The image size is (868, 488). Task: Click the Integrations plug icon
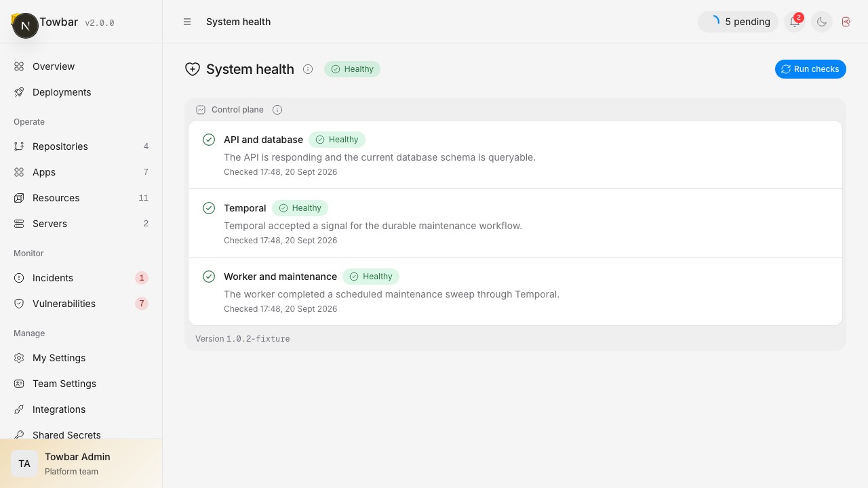pyautogui.click(x=19, y=409)
